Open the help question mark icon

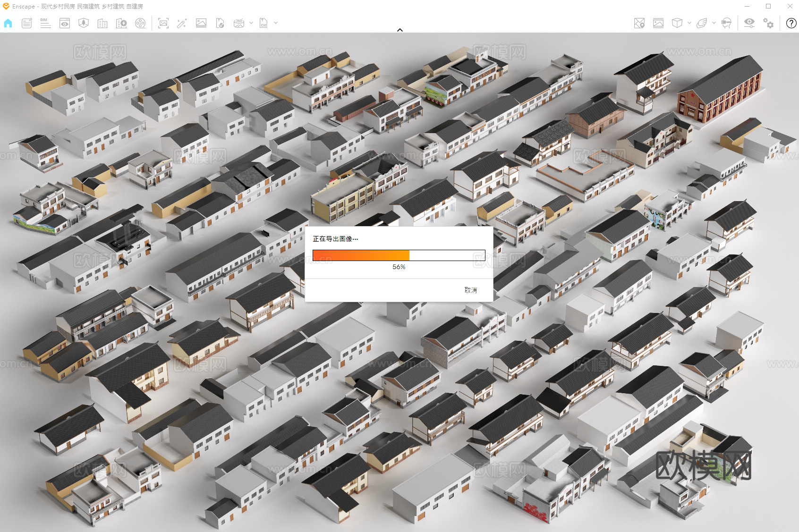[791, 23]
